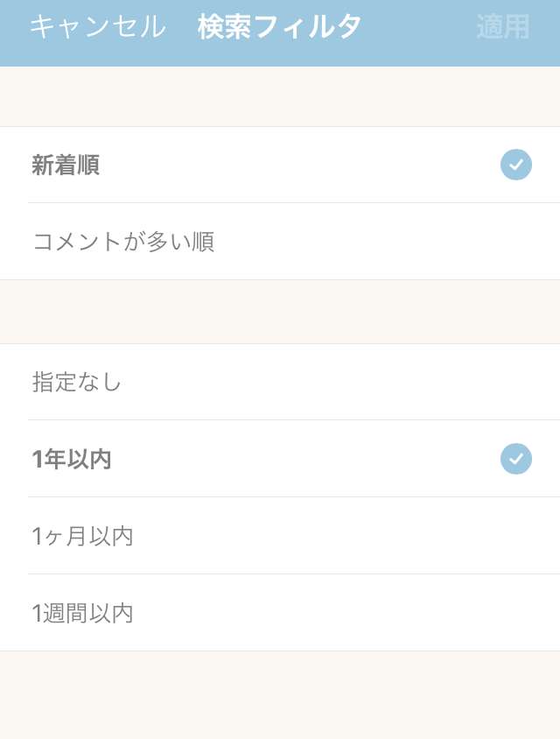560x739 pixels.
Task: Tap the コメントが多い順 text label
Action: [x=123, y=242]
